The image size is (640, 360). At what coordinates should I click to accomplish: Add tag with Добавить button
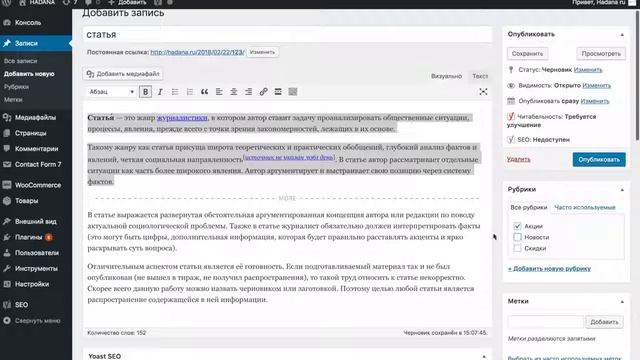pos(604,322)
